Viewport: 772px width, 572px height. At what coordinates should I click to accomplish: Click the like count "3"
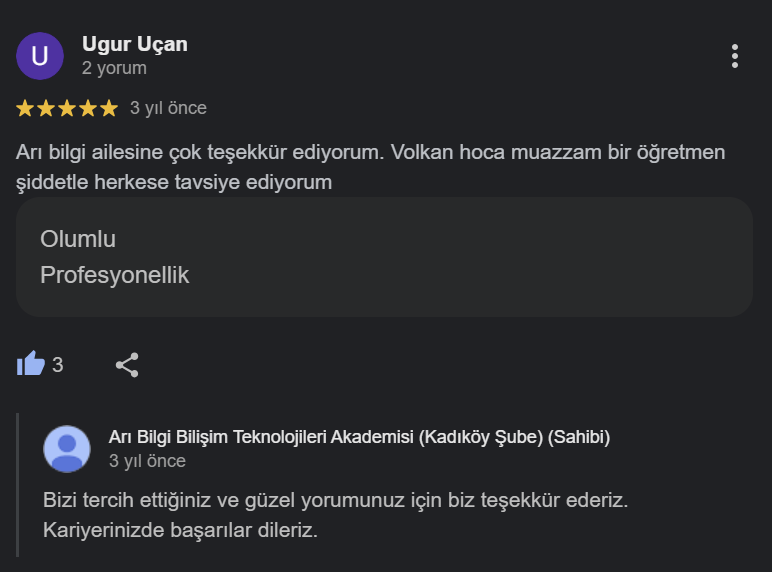(58, 365)
